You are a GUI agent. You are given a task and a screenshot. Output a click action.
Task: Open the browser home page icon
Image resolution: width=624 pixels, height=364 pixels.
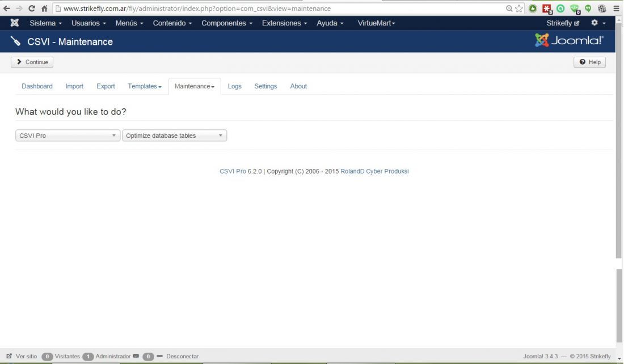pyautogui.click(x=45, y=9)
